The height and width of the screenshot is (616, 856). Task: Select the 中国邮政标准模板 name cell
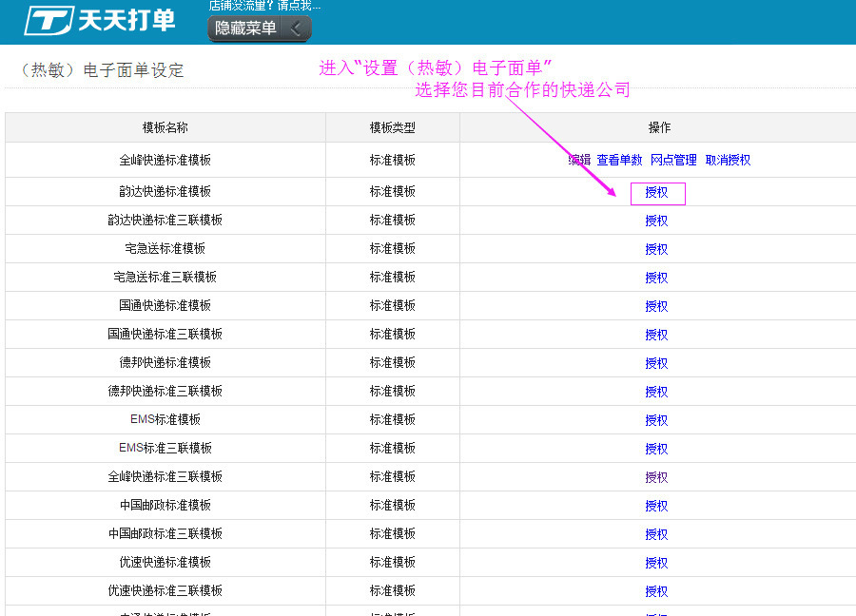pos(165,505)
